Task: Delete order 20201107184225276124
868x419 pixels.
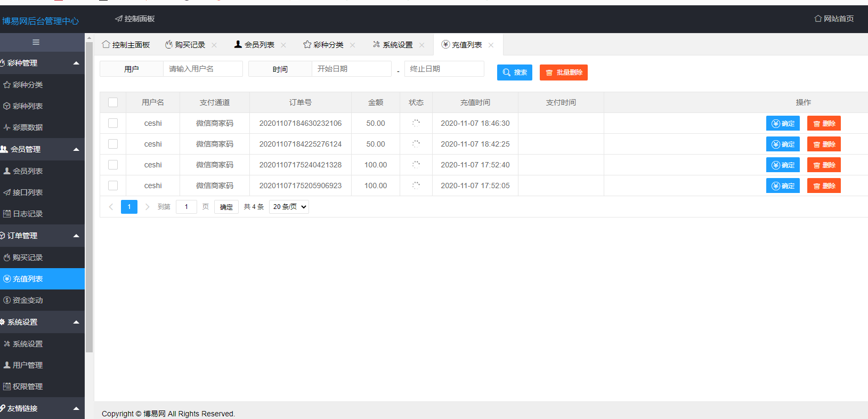Action: coord(824,144)
